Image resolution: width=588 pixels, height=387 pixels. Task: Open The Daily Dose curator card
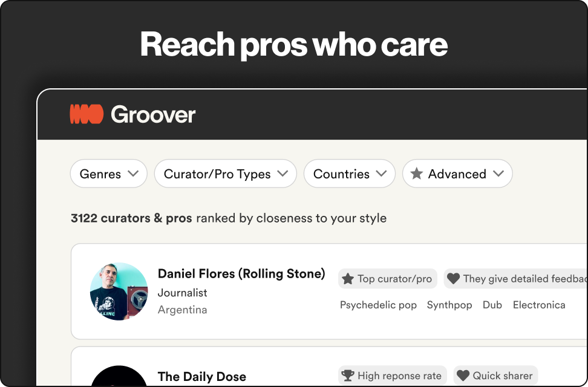201,376
